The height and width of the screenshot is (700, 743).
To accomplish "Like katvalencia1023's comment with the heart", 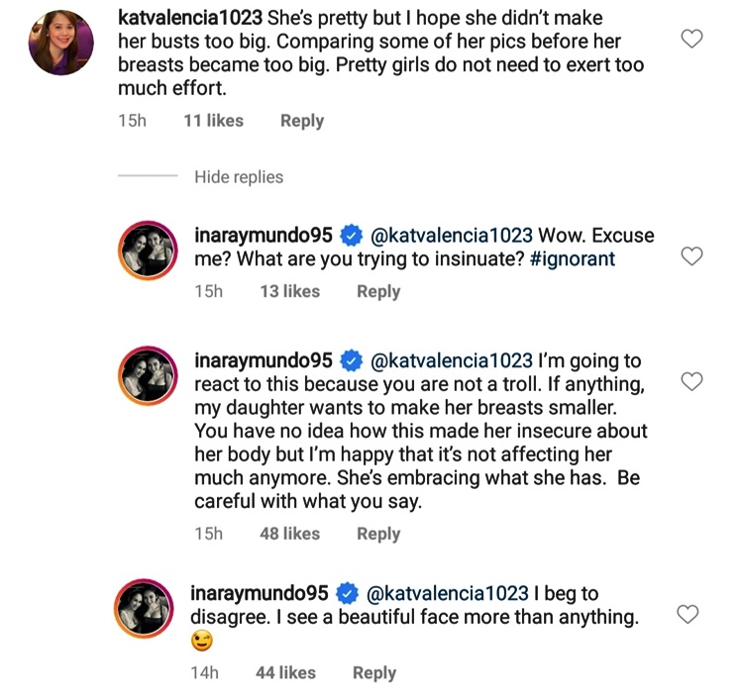I will (x=692, y=40).
